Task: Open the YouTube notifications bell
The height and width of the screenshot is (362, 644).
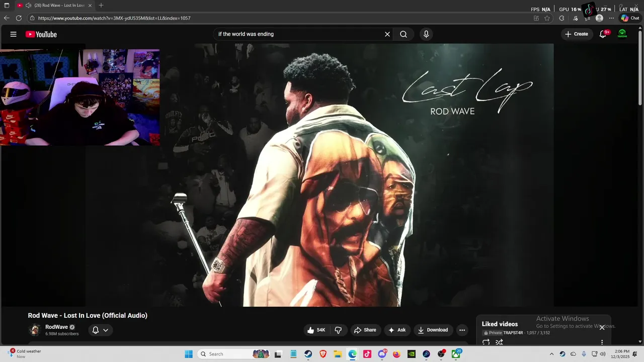Action: click(x=603, y=34)
